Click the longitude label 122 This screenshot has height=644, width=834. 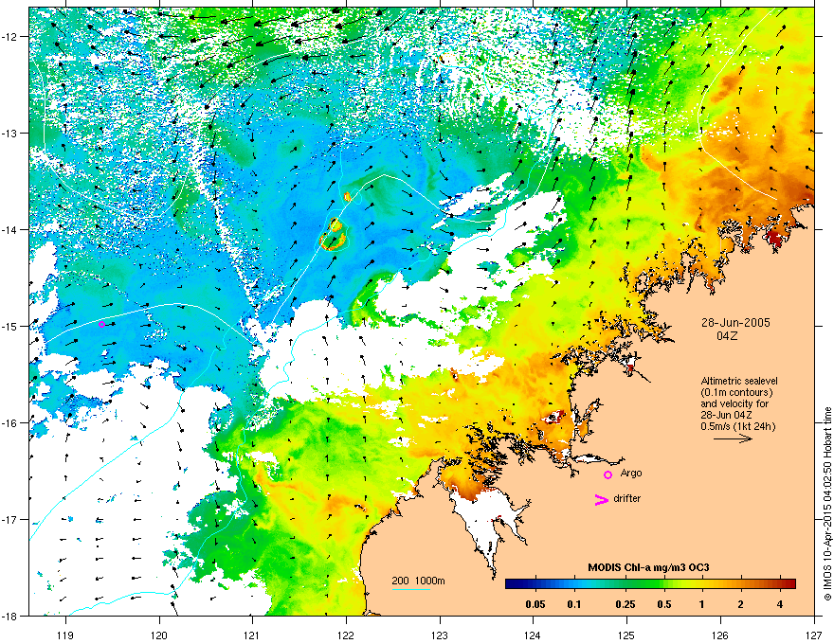click(346, 635)
